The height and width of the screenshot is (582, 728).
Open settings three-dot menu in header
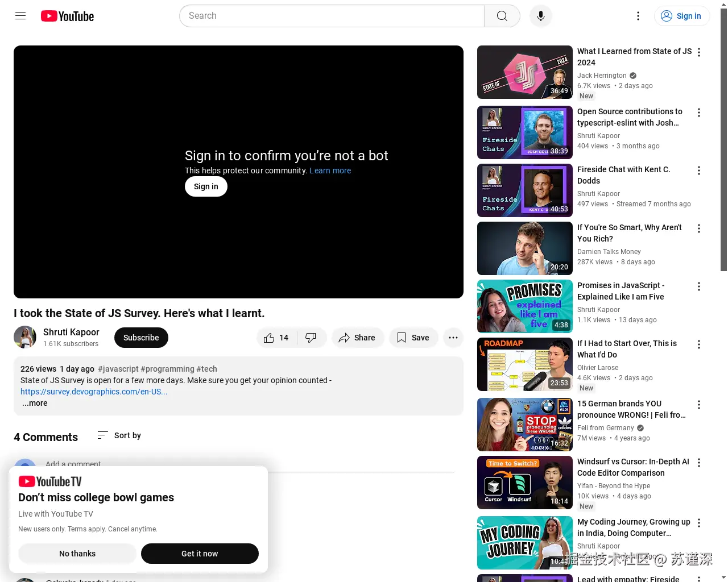click(x=638, y=16)
